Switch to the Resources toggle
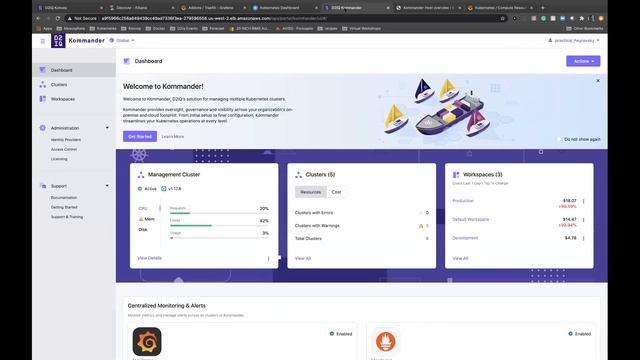 [x=311, y=192]
